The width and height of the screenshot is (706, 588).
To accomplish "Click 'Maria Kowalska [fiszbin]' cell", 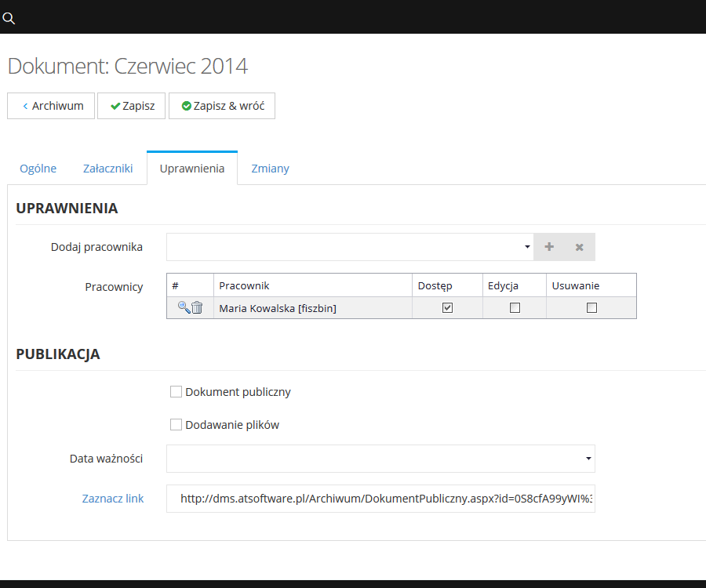I will point(312,308).
